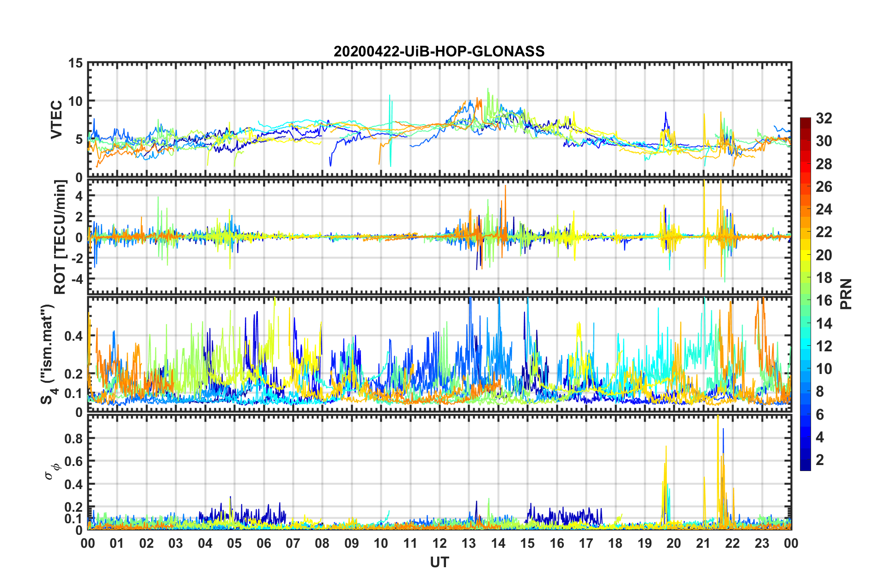Image resolution: width=879 pixels, height=588 pixels.
Task: Select x-axis hour tick label 13
Action: (469, 543)
